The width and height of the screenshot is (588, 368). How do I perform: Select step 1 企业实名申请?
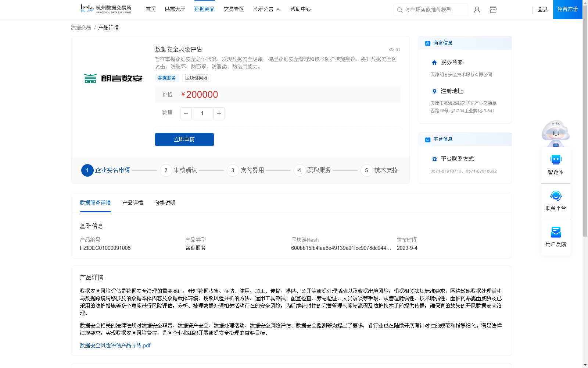pyautogui.click(x=106, y=170)
